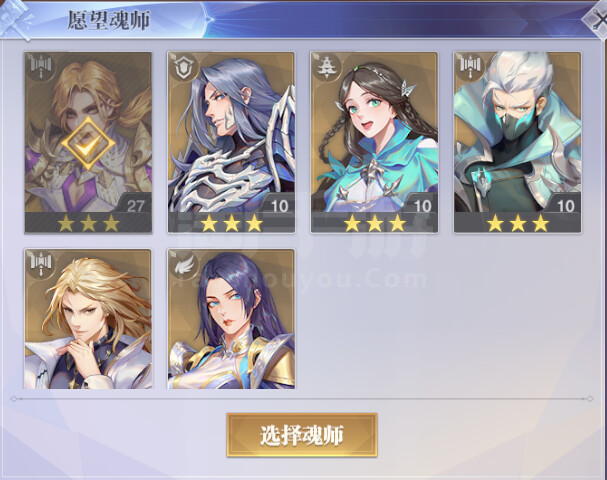607x480 pixels.
Task: Click the three-star rating under the armored silver-haired hero
Action: coord(231,223)
